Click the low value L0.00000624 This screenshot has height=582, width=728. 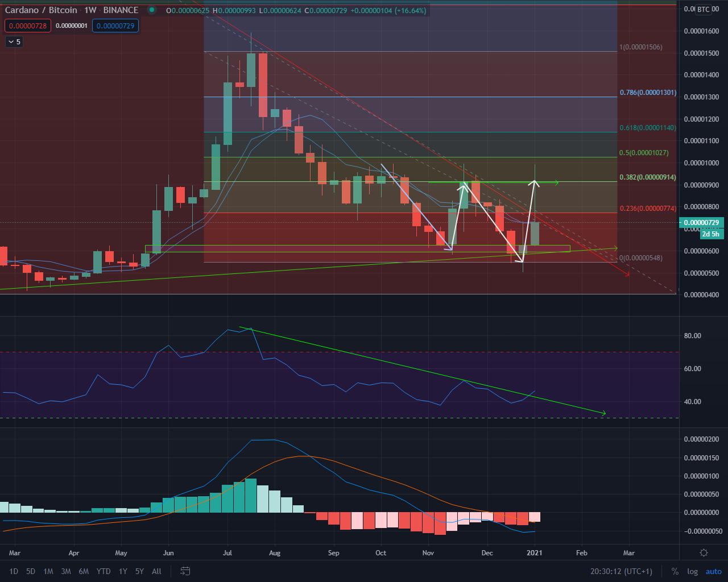pyautogui.click(x=282, y=11)
